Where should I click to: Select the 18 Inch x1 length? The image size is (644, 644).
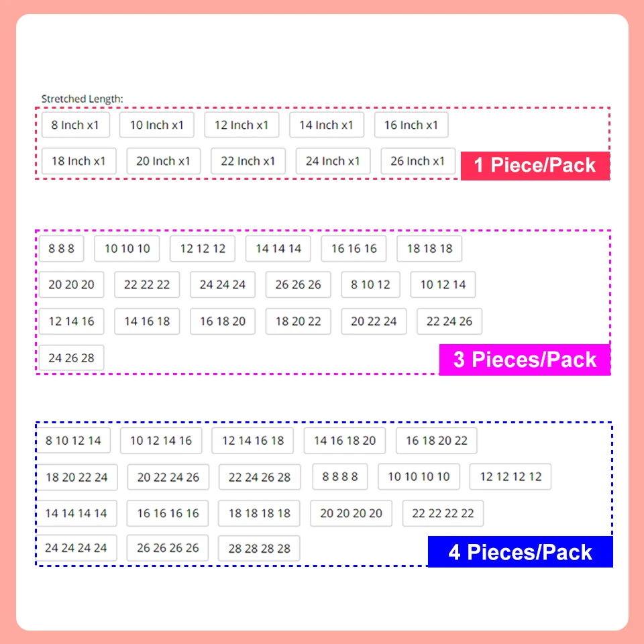(78, 161)
